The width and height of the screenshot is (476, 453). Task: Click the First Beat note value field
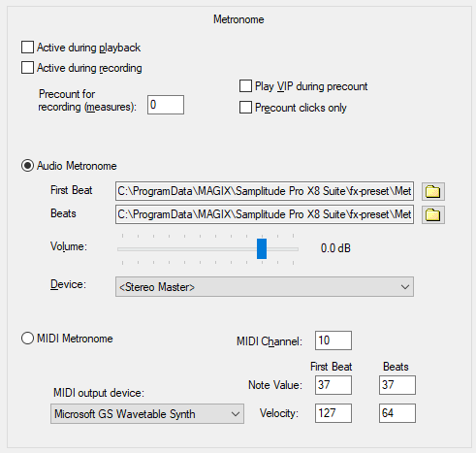333,385
